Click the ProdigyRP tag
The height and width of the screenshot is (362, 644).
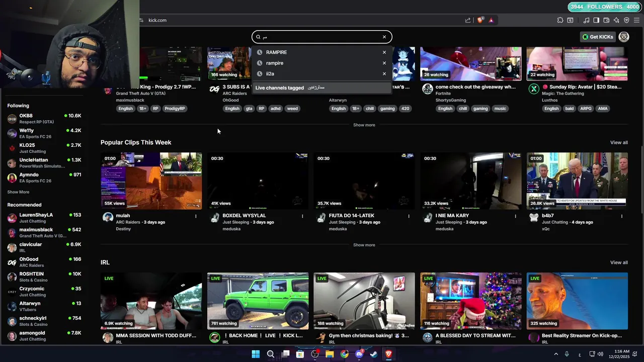coord(175,109)
